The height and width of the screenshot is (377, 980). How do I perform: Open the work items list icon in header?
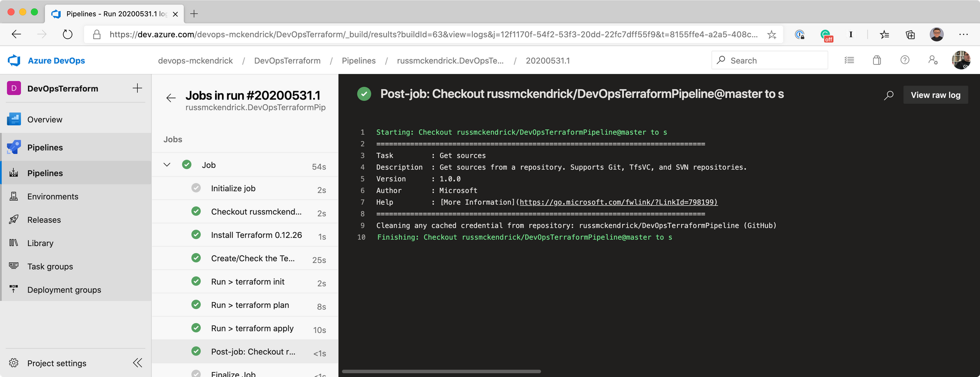849,60
